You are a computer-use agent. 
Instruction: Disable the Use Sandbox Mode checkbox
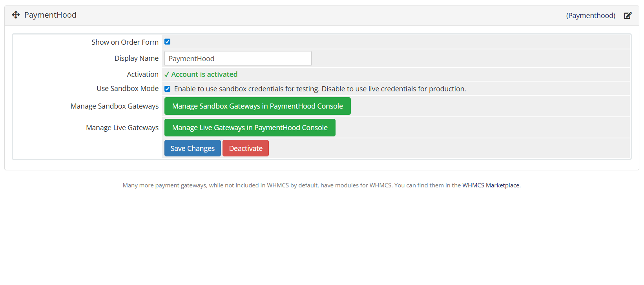coord(168,89)
